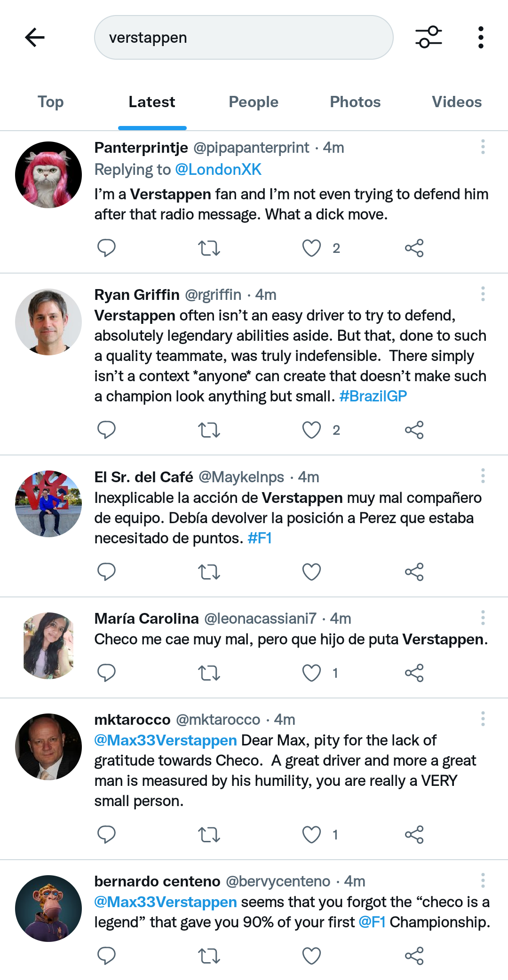The image size is (508, 980).
Task: Open the search filters icon
Action: [x=429, y=38]
